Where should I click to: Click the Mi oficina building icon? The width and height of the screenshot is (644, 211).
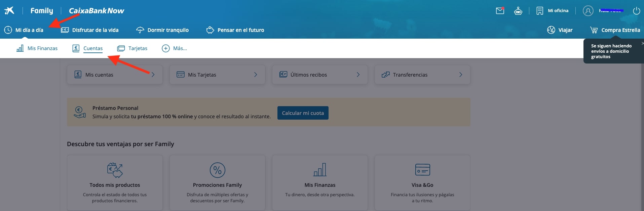click(x=540, y=11)
